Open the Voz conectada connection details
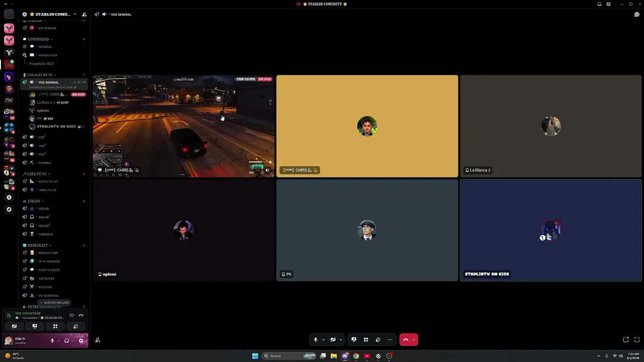 (x=28, y=313)
